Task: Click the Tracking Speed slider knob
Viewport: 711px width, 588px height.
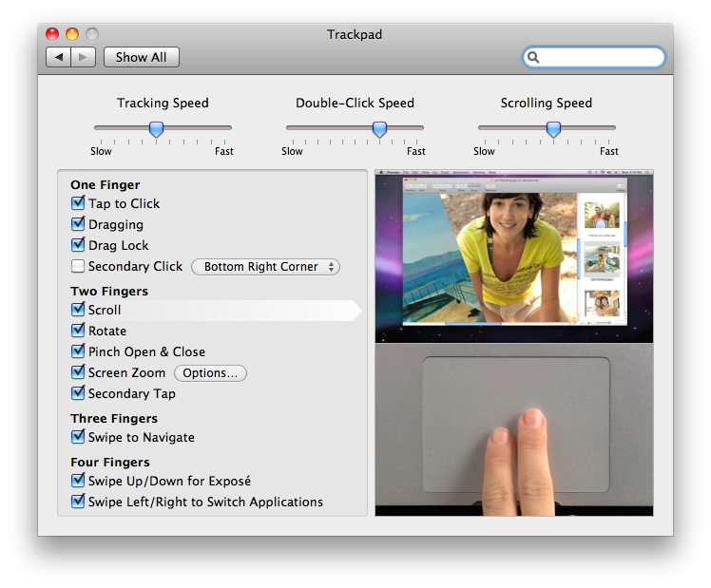Action: (x=156, y=129)
